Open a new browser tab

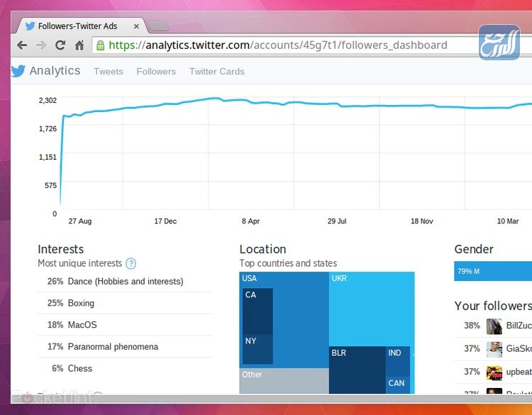point(158,27)
